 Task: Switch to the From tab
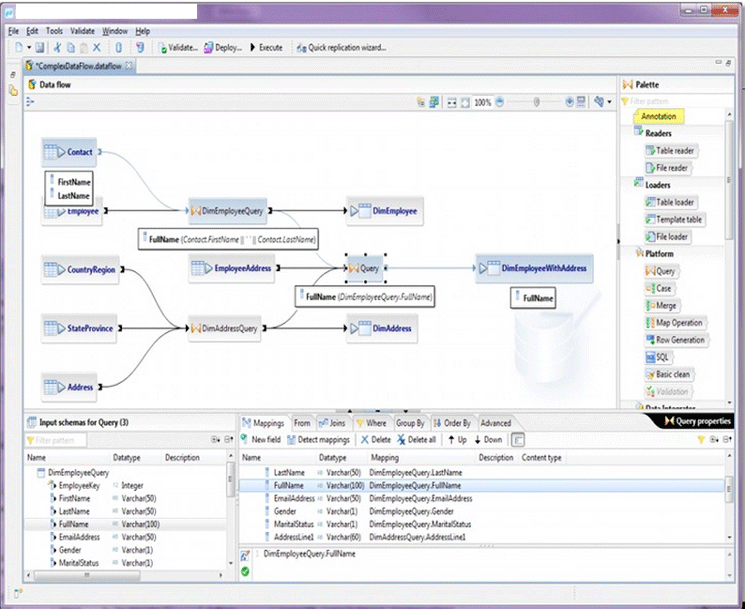(x=302, y=423)
